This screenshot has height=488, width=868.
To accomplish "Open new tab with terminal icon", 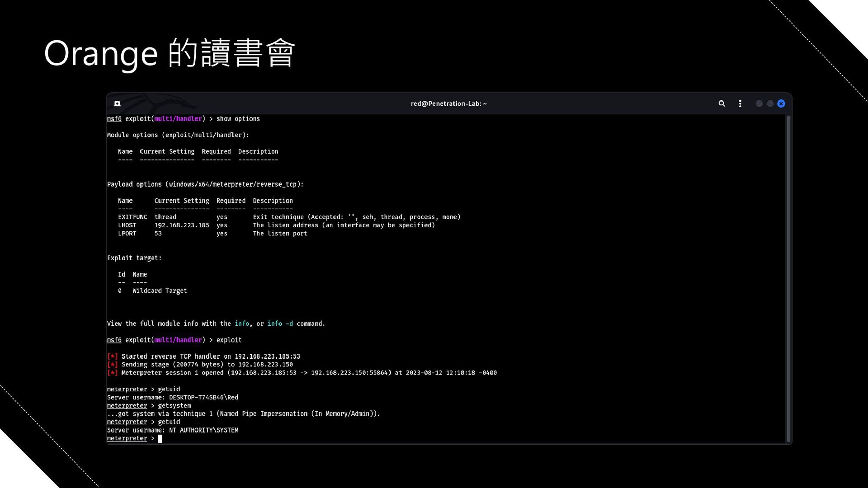I will 117,103.
